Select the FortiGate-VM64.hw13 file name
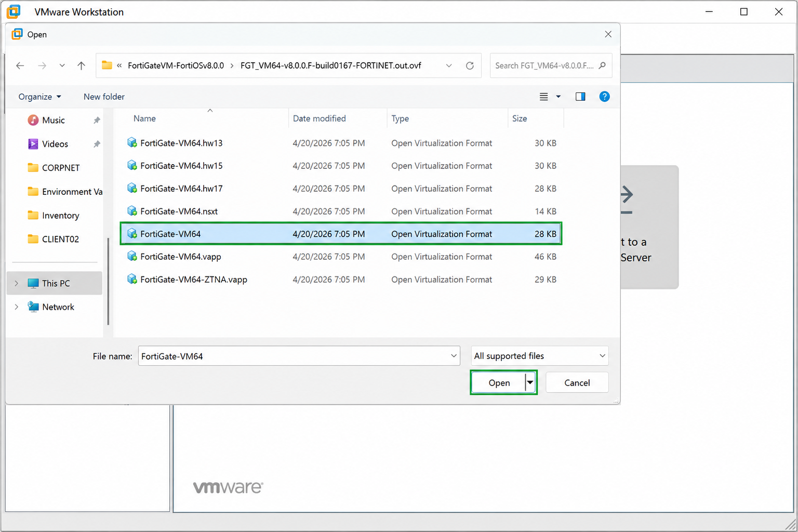Viewport: 798px width, 532px height. [181, 143]
